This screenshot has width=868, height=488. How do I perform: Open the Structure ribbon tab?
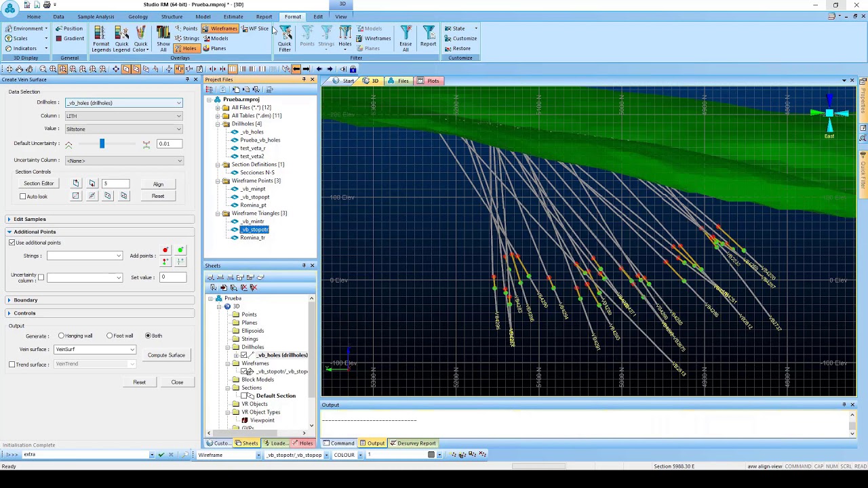[x=172, y=17]
